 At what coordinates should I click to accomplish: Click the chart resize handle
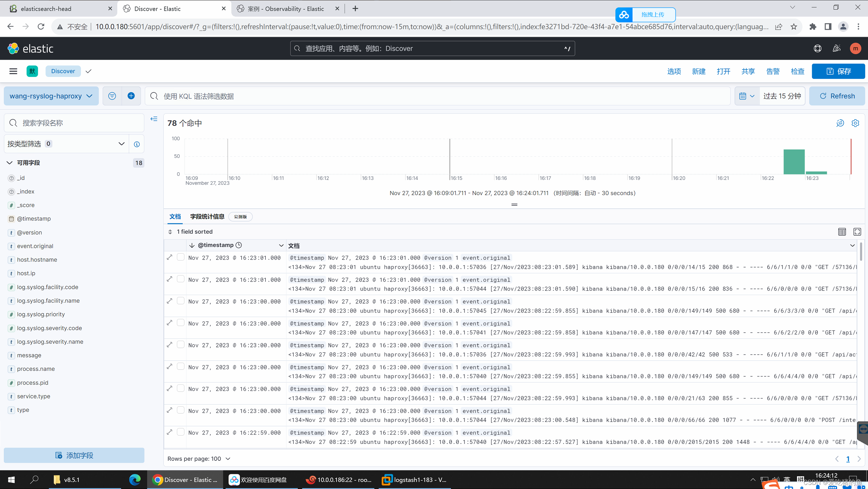514,205
